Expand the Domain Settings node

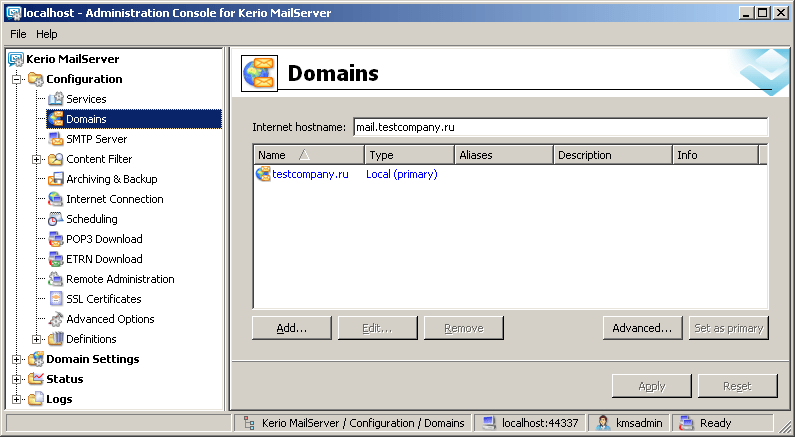tap(16, 359)
